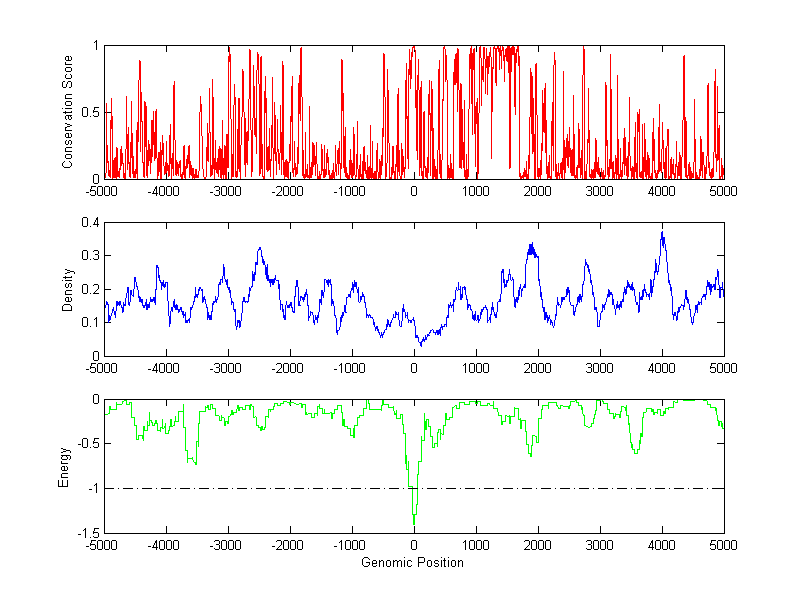The image size is (800, 599).
Task: Click the blue density peak near -2500
Action: [260, 249]
